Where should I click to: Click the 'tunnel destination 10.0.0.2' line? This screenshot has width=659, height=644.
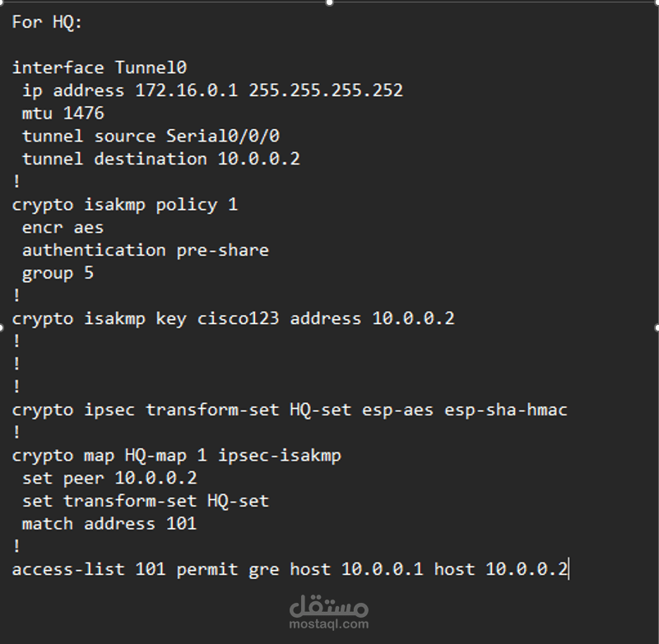point(161,159)
